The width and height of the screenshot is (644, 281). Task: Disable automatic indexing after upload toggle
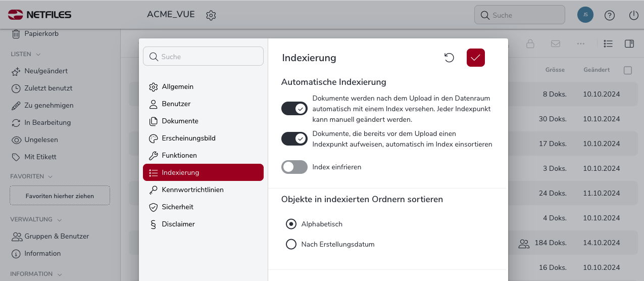294,109
